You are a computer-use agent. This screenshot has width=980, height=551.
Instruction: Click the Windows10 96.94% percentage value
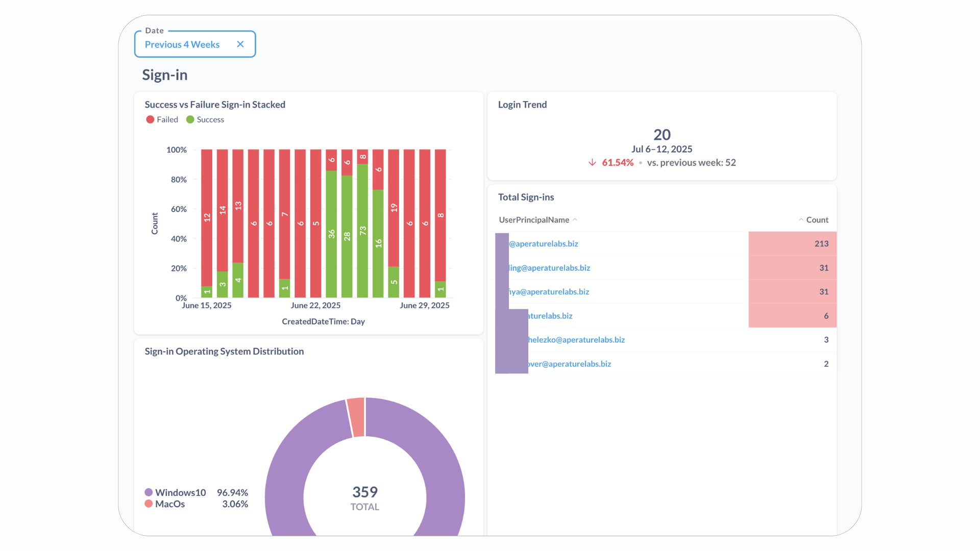232,492
